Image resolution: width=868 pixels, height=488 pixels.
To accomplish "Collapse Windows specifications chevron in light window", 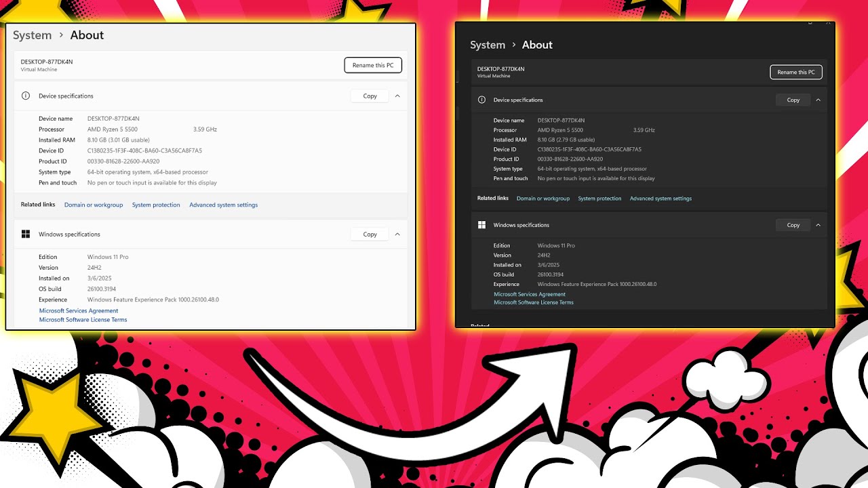I will tap(397, 235).
